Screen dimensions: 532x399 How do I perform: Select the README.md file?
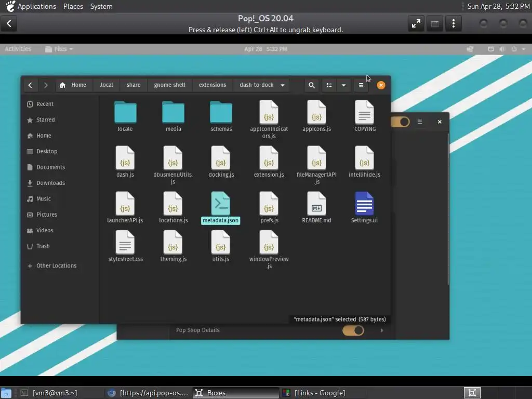pos(316,208)
